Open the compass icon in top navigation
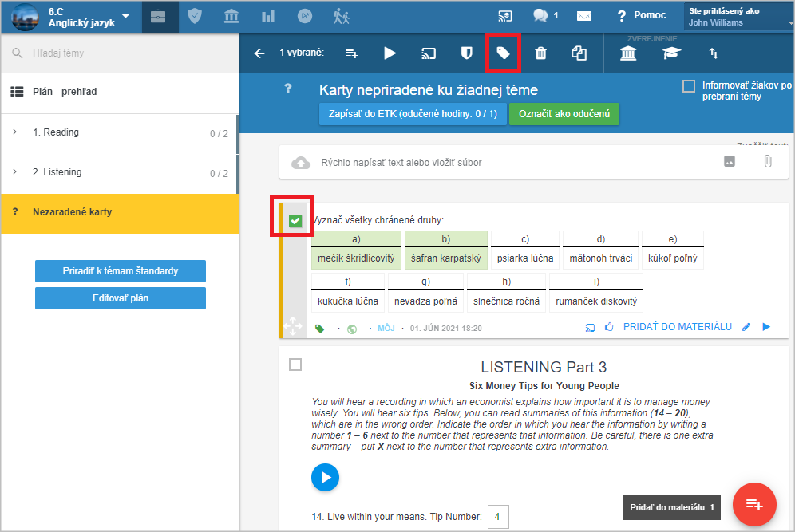The image size is (795, 532). [304, 17]
